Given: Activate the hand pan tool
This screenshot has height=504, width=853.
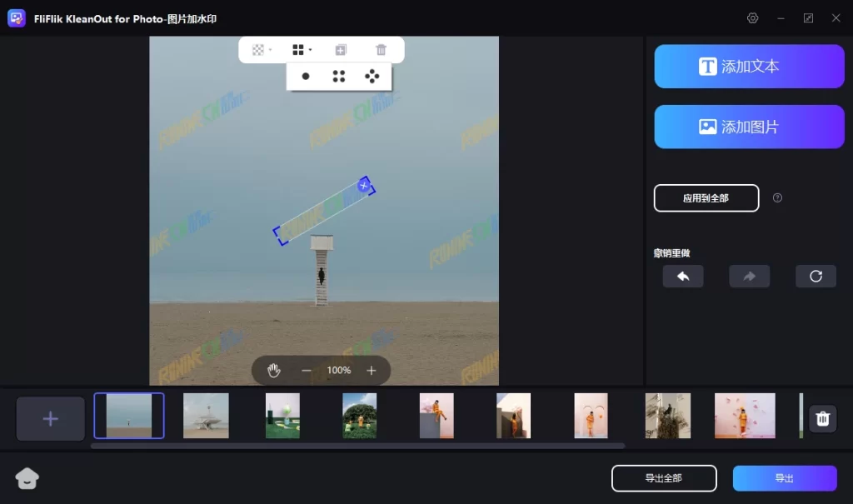Looking at the screenshot, I should pyautogui.click(x=273, y=370).
